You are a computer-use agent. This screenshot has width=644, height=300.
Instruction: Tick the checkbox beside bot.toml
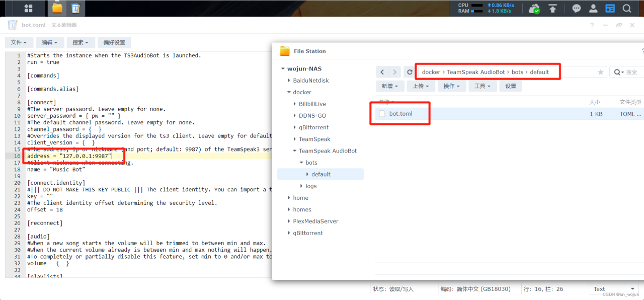click(x=381, y=114)
